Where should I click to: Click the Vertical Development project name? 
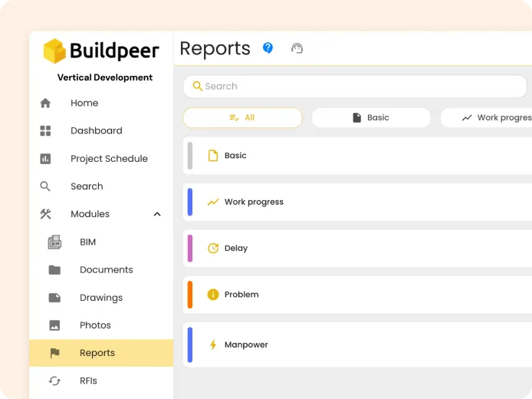(105, 77)
